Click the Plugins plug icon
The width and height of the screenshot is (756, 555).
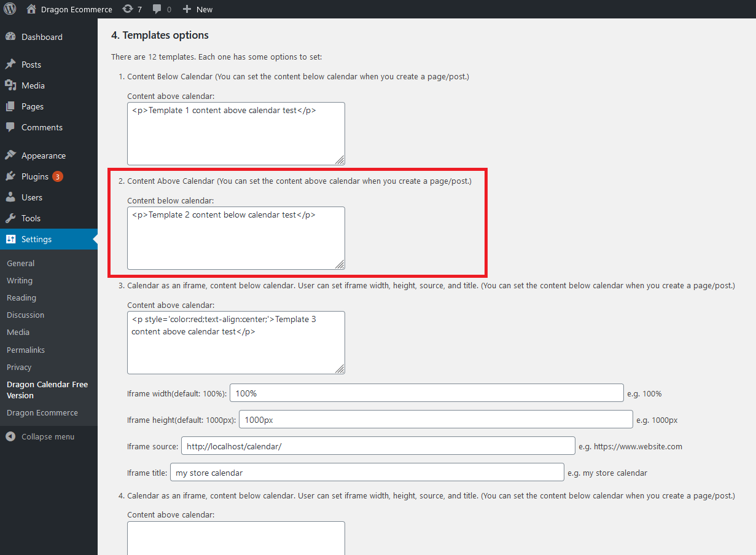(x=10, y=176)
